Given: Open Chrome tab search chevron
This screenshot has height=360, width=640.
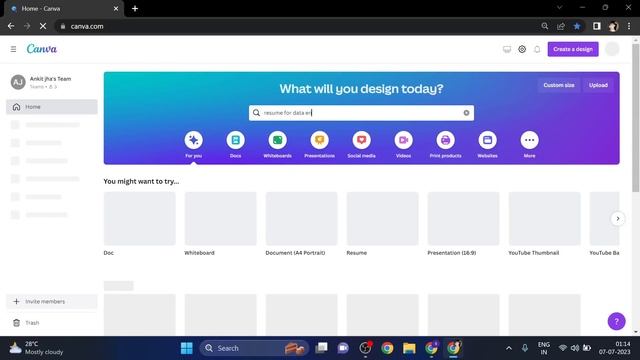Looking at the screenshot, I should [x=560, y=7].
